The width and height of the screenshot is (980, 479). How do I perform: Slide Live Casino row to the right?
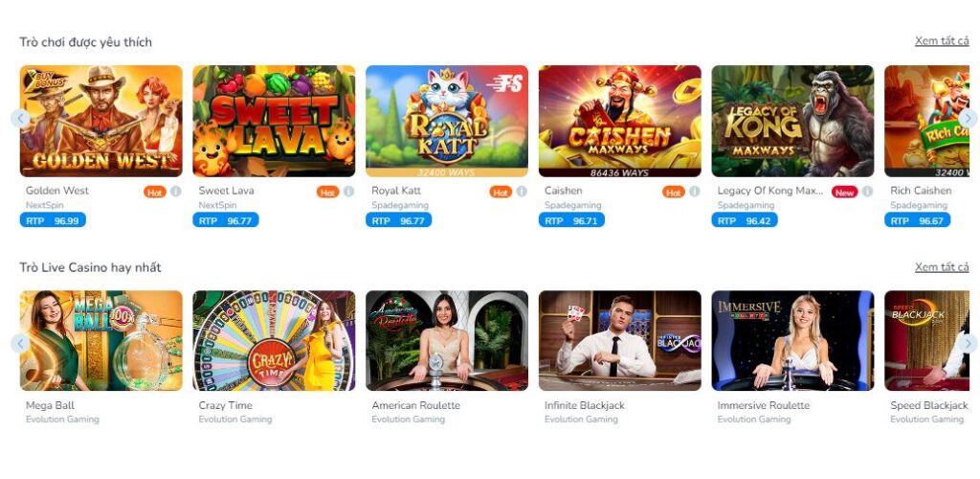968,343
